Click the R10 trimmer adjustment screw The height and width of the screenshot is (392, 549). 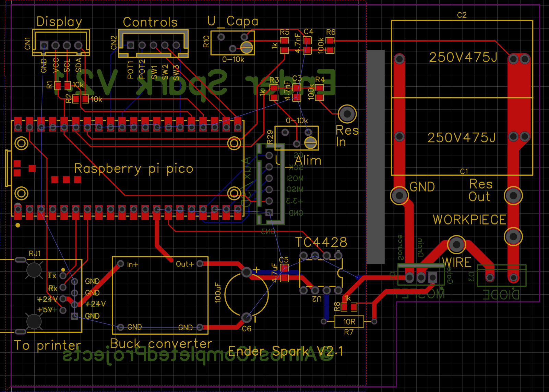pos(247,47)
